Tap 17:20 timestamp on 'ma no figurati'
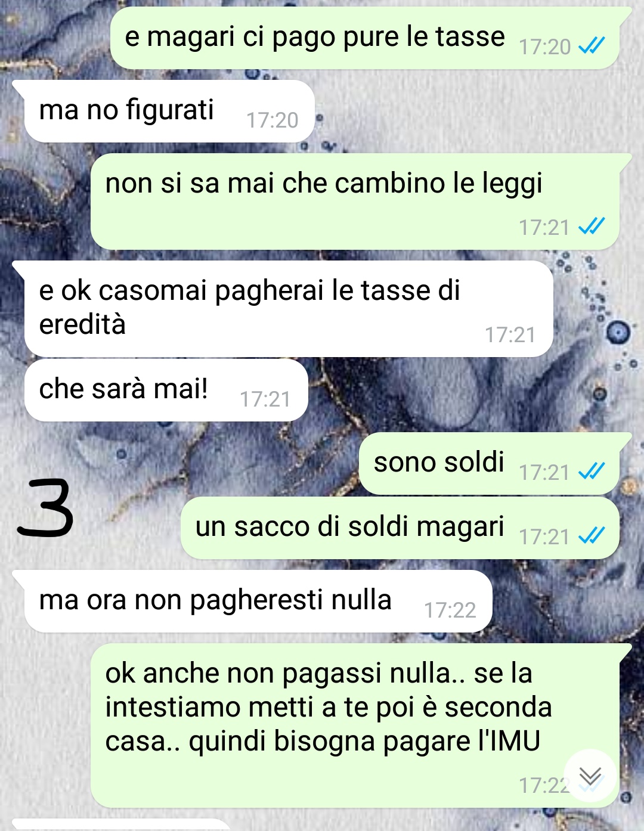Viewport: 644px width, 831px height. (272, 120)
